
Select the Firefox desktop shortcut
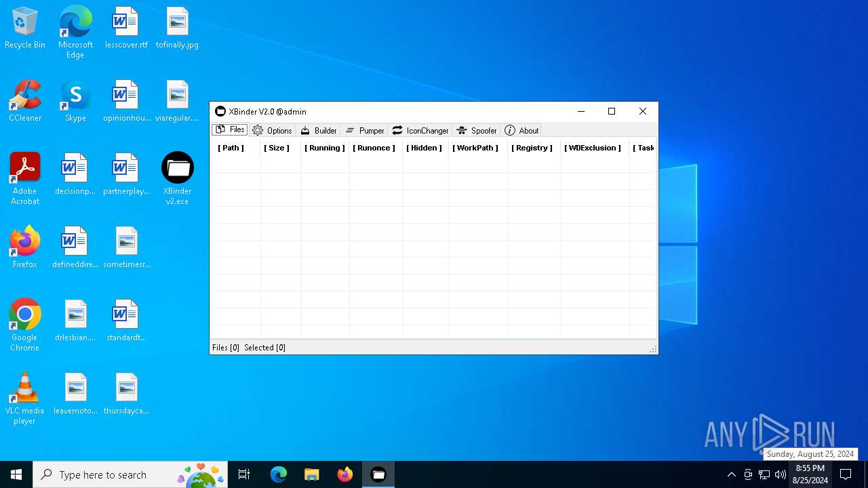point(25,248)
